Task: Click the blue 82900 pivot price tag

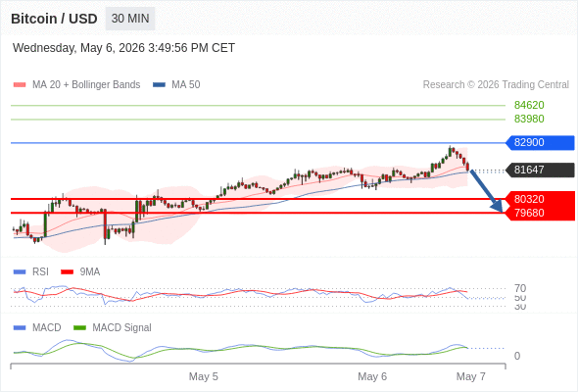Action: [x=540, y=142]
